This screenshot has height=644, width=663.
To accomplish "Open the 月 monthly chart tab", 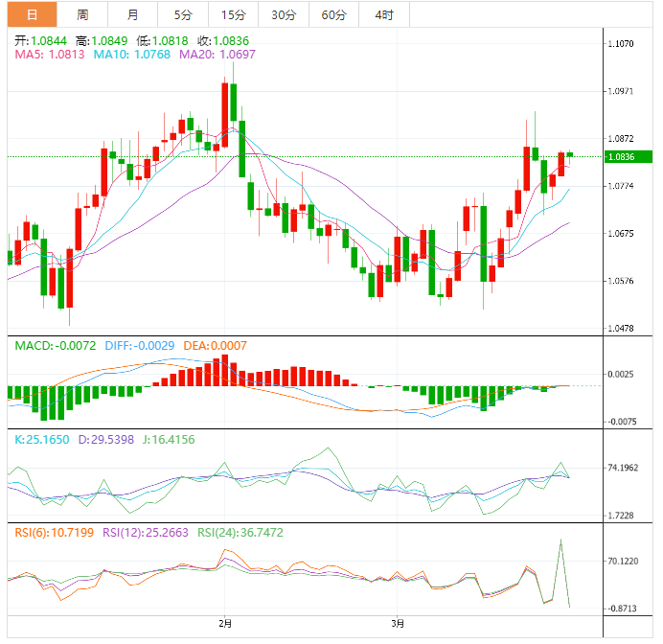I will [x=132, y=14].
